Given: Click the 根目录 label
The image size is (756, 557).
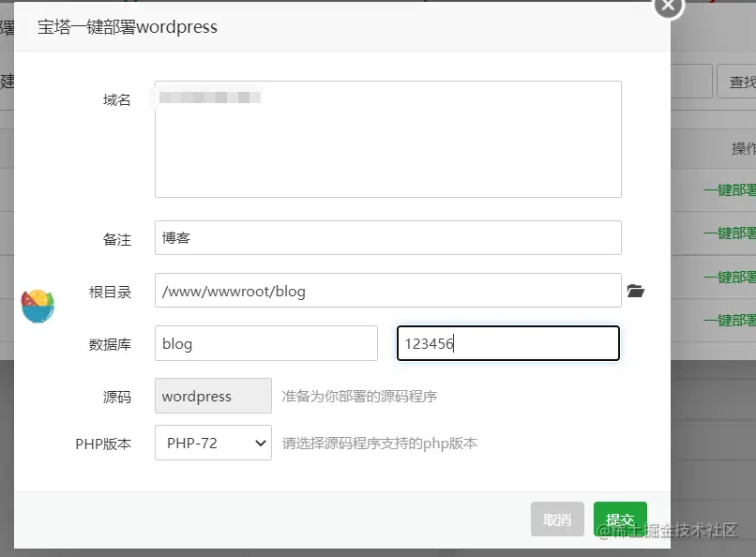Looking at the screenshot, I should (x=110, y=292).
